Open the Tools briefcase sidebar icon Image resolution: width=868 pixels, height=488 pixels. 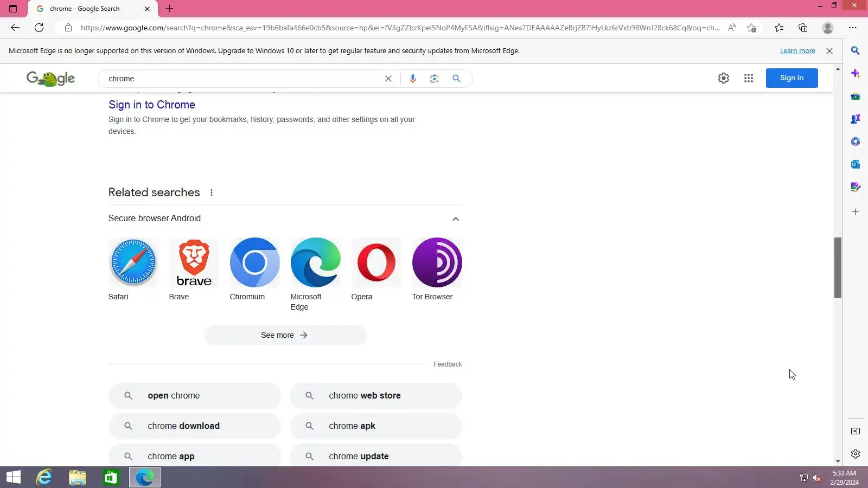[x=856, y=96]
